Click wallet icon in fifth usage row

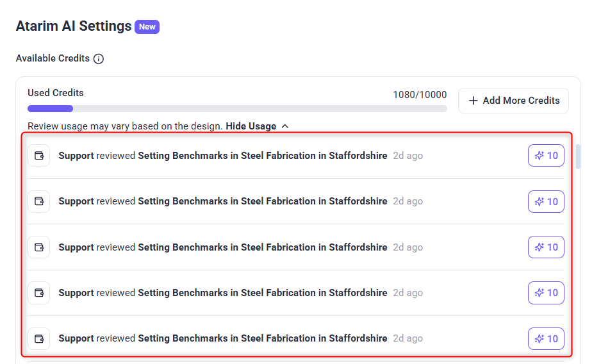click(x=38, y=338)
